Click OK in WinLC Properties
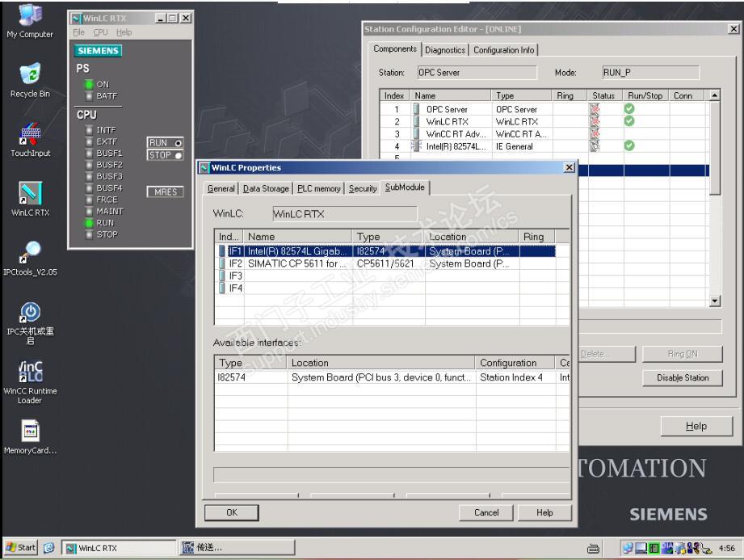The image size is (744, 560). tap(232, 512)
